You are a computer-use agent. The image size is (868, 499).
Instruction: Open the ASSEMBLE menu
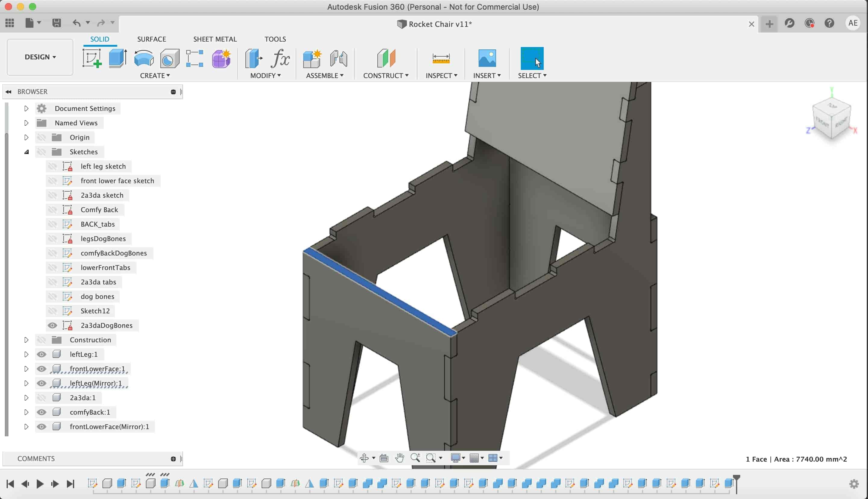click(325, 75)
